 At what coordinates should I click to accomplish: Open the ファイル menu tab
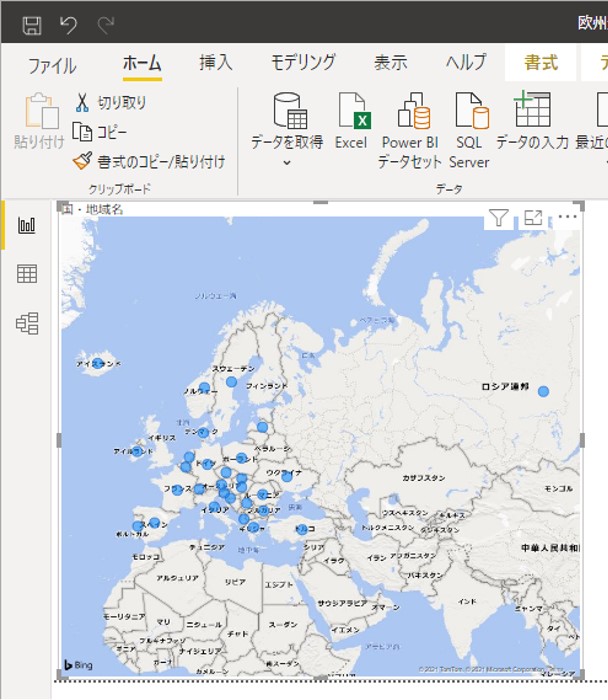click(x=52, y=65)
